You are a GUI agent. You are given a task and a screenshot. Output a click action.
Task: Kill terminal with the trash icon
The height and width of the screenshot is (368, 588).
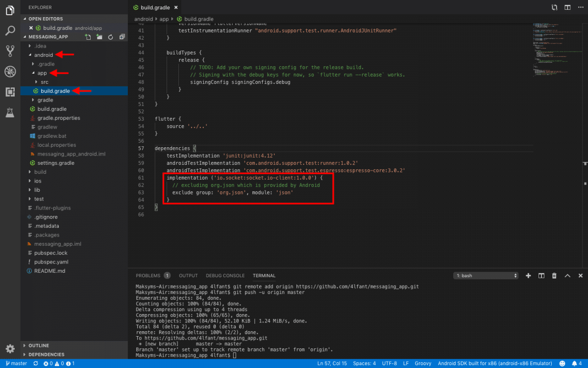pyautogui.click(x=554, y=276)
